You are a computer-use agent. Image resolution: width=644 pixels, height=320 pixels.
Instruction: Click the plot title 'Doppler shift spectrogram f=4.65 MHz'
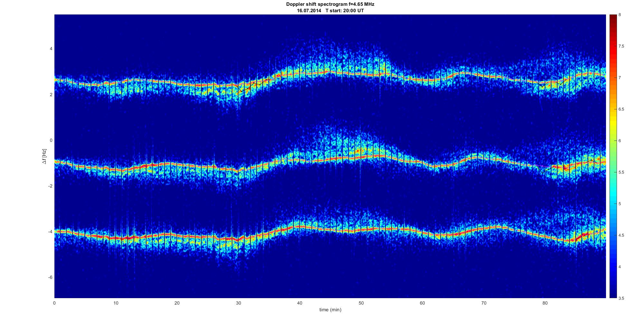(330, 4)
